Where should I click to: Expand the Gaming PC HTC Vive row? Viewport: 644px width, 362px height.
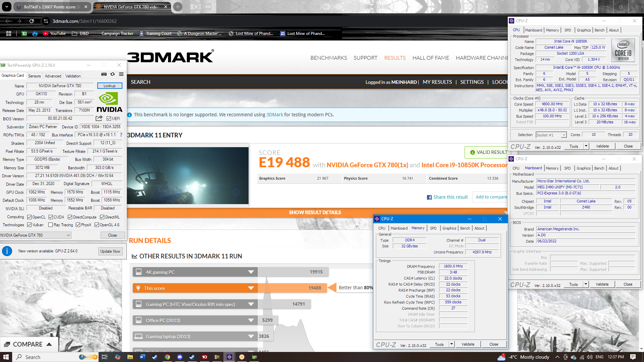[x=251, y=304]
